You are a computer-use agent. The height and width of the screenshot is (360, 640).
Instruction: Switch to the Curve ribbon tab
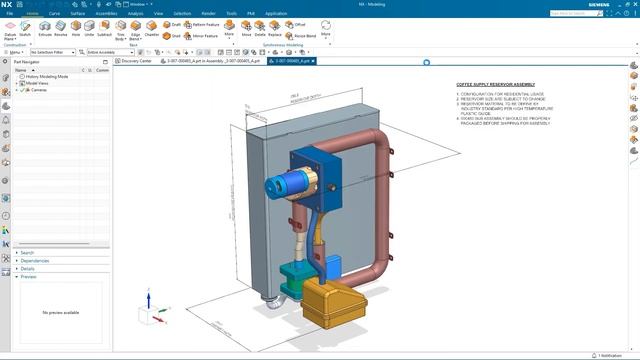(x=54, y=13)
